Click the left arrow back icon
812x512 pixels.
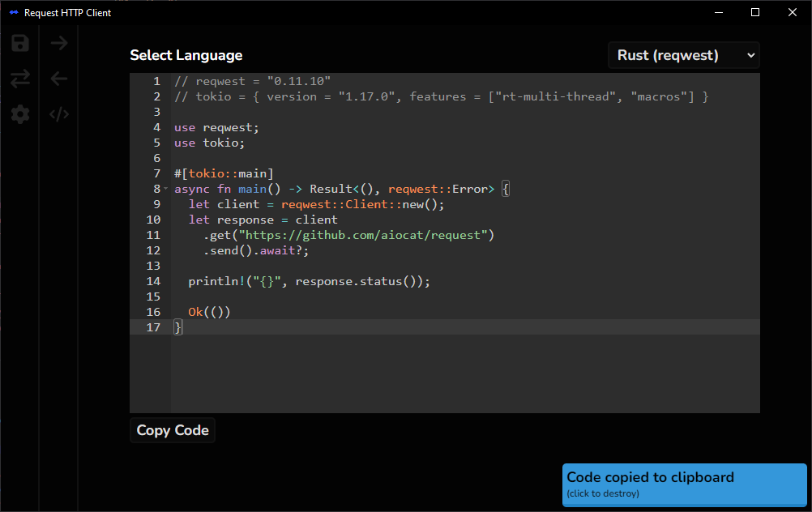[59, 79]
